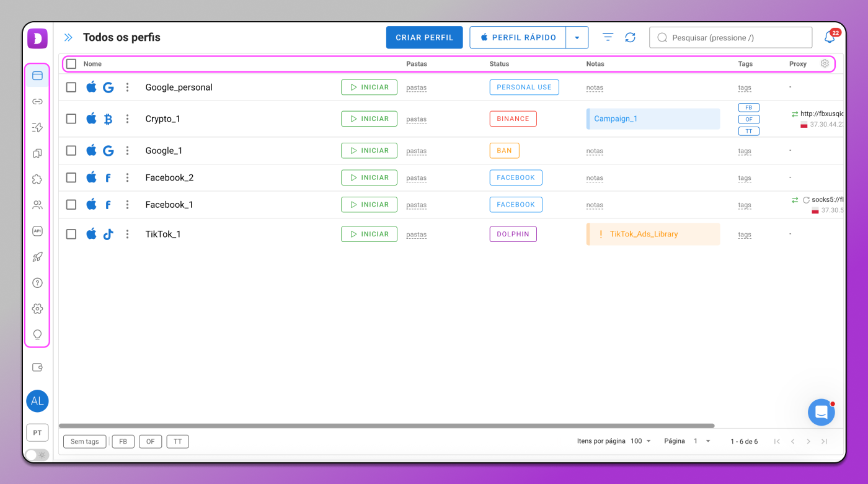
Task: Open BINANCE status selector on Crypto_1
Action: click(x=513, y=119)
